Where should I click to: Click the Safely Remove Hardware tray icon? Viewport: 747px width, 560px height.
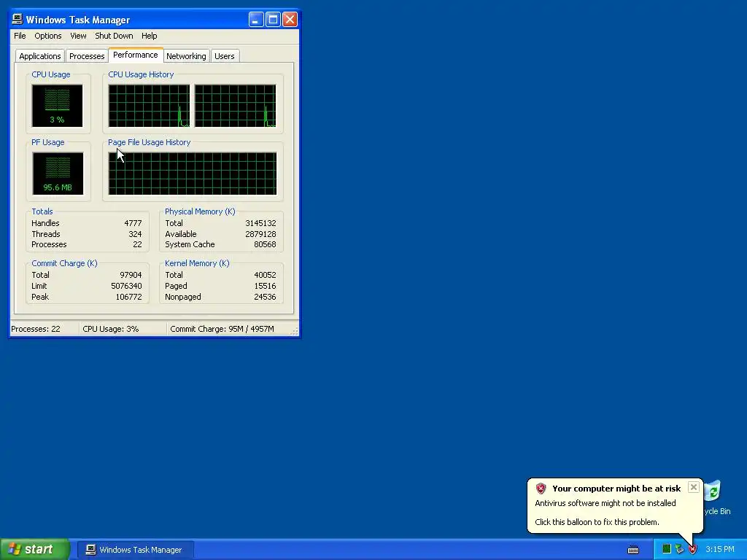[679, 549]
